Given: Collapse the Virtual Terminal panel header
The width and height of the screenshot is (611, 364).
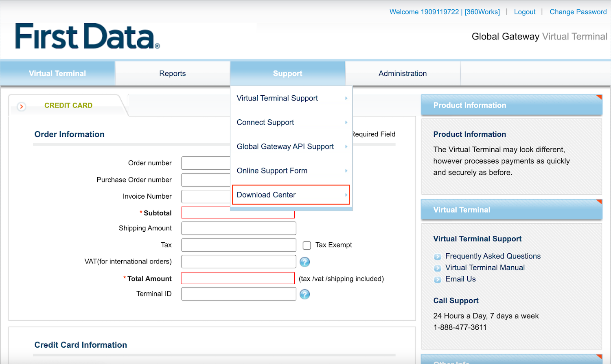Looking at the screenshot, I should 511,210.
